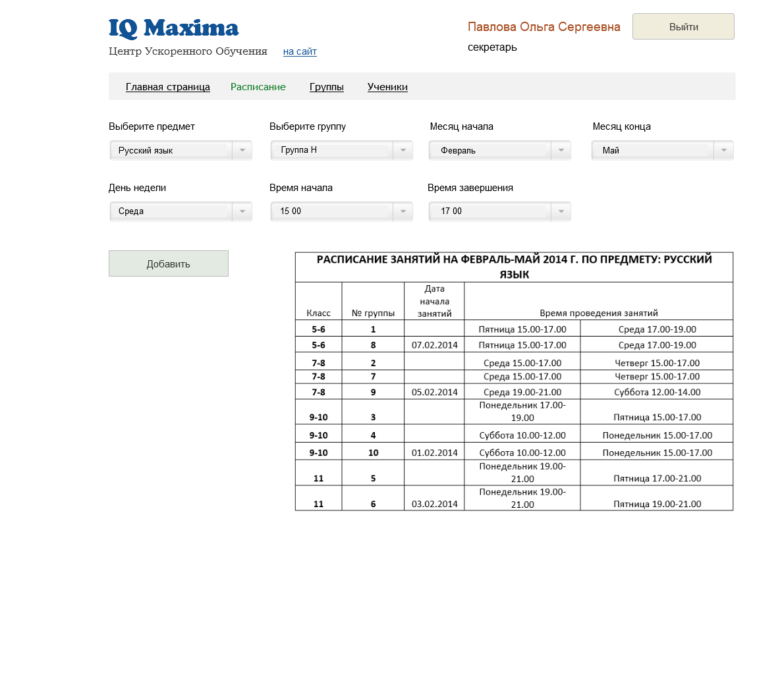The height and width of the screenshot is (685, 784).
Task: Open the start month Февраль dropdown arrow
Action: [x=561, y=150]
